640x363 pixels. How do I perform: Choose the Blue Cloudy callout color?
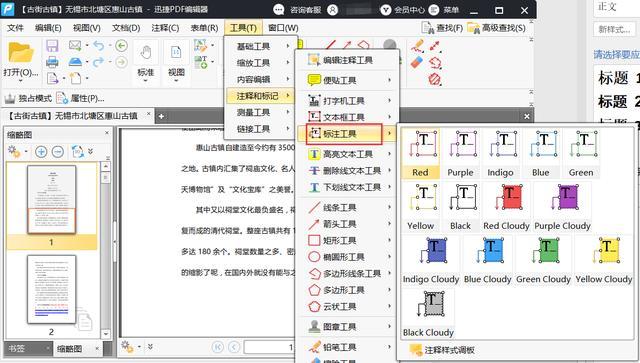coord(488,260)
